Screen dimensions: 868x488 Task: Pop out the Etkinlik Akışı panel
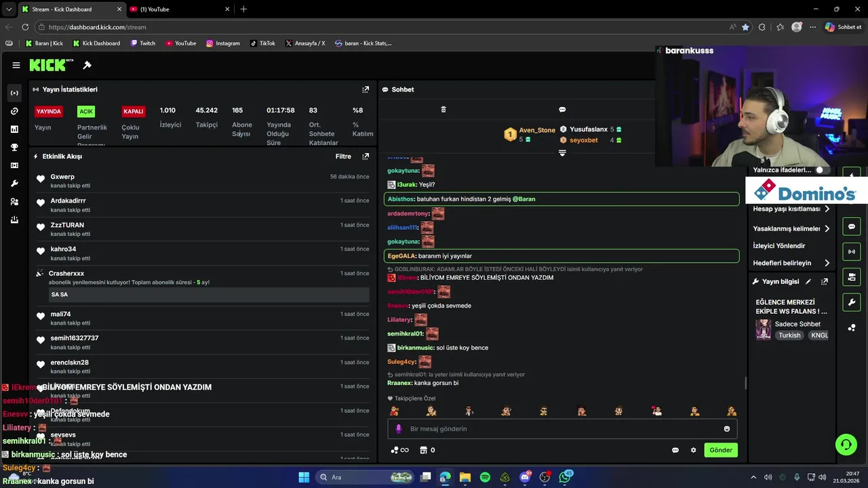(x=366, y=157)
